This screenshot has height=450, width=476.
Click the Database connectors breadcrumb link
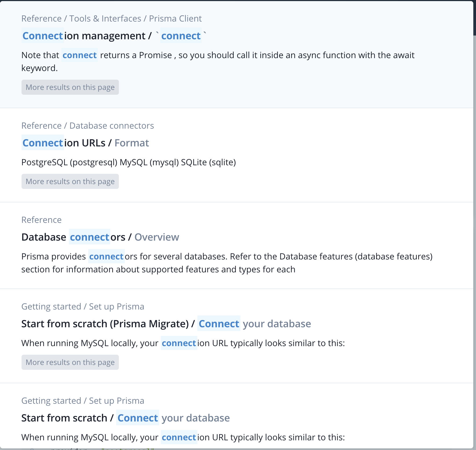pos(111,125)
